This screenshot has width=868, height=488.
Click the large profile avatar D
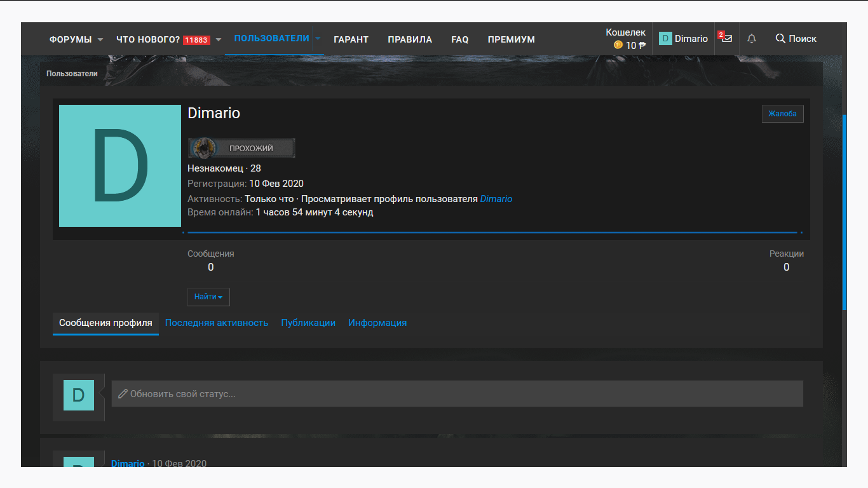click(120, 166)
